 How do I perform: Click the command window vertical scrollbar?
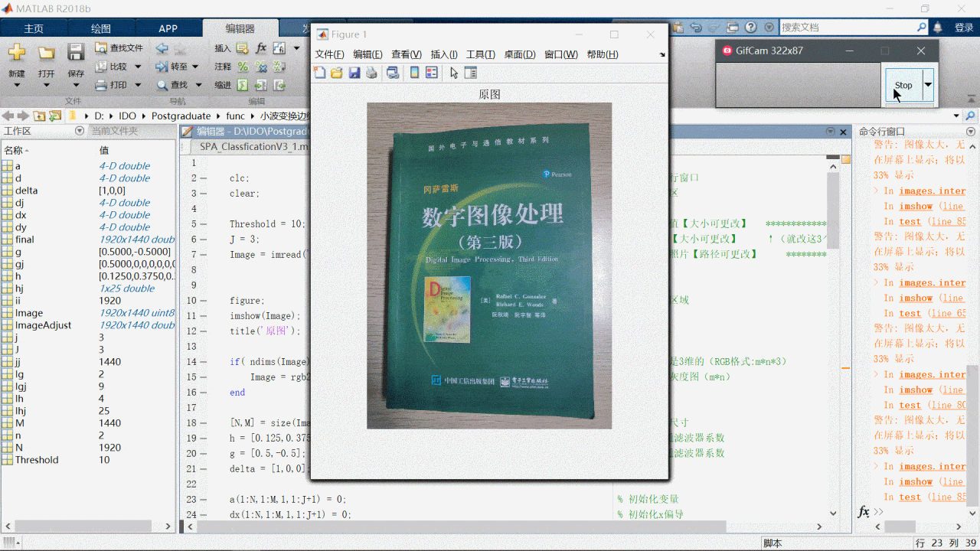pyautogui.click(x=972, y=435)
